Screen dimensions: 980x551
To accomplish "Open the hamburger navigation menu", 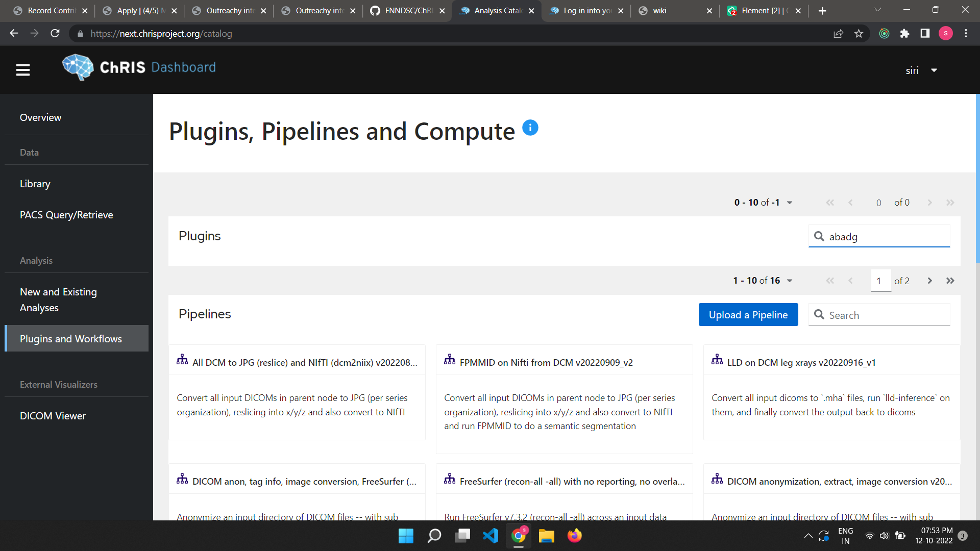I will [23, 69].
